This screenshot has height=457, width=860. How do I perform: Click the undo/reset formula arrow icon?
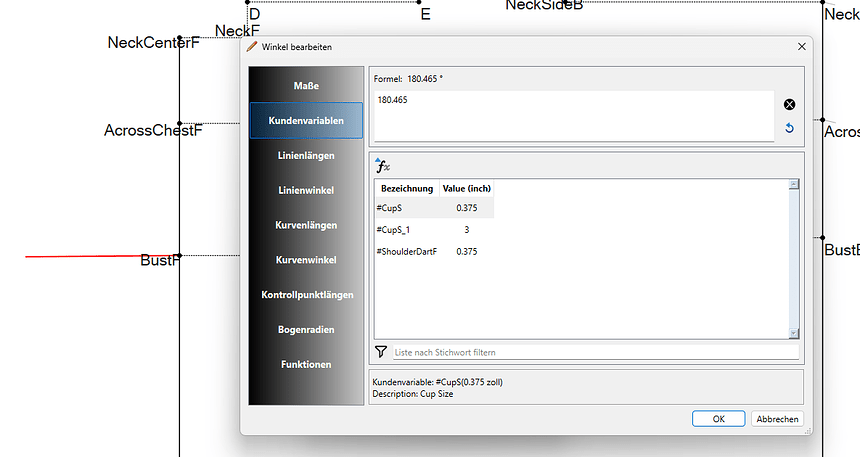tap(788, 128)
